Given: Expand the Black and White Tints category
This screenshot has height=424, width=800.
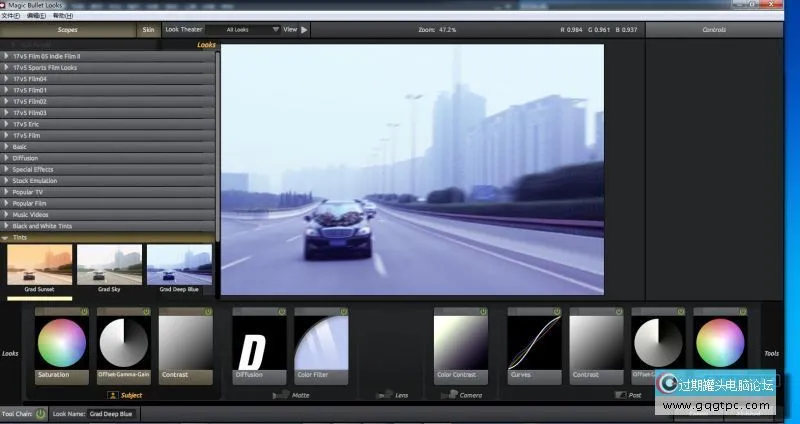Looking at the screenshot, I should (x=110, y=226).
